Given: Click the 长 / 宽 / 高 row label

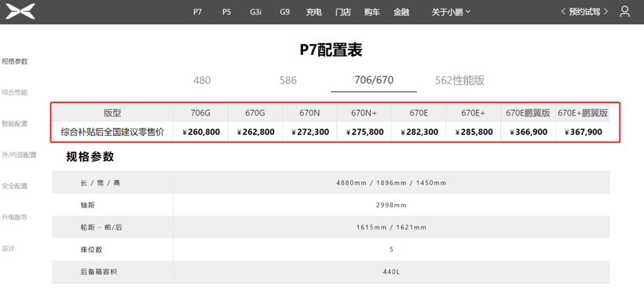Looking at the screenshot, I should click(101, 183).
